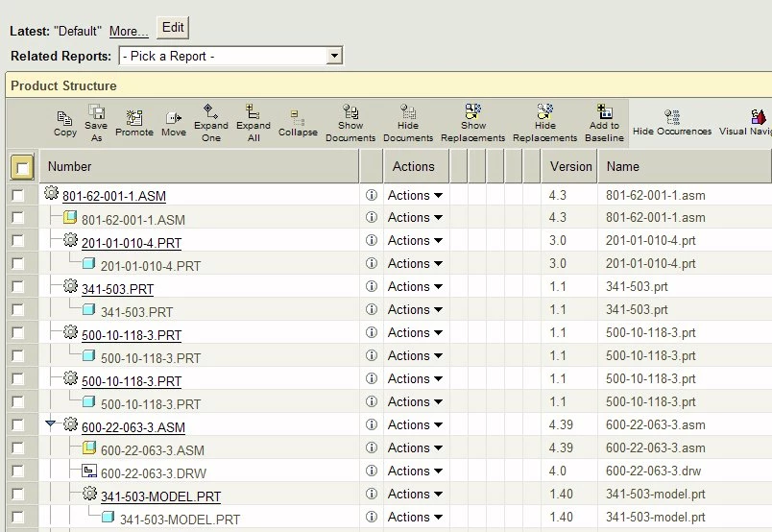
Task: Toggle the select-all checkbox in the header
Action: pos(22,167)
